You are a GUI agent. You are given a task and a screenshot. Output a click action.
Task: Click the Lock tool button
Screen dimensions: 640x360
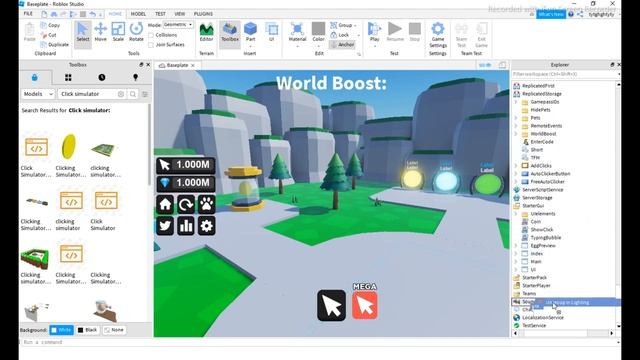pos(340,35)
